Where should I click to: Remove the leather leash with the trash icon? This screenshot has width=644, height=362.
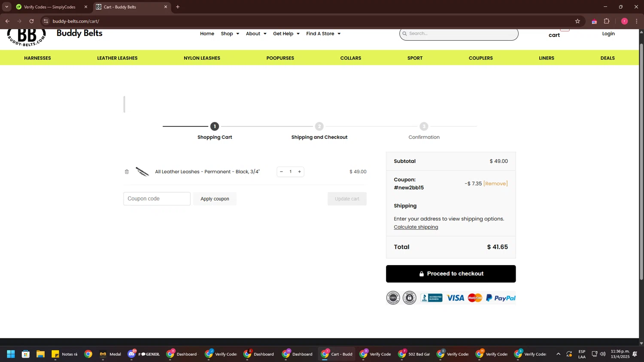127,172
